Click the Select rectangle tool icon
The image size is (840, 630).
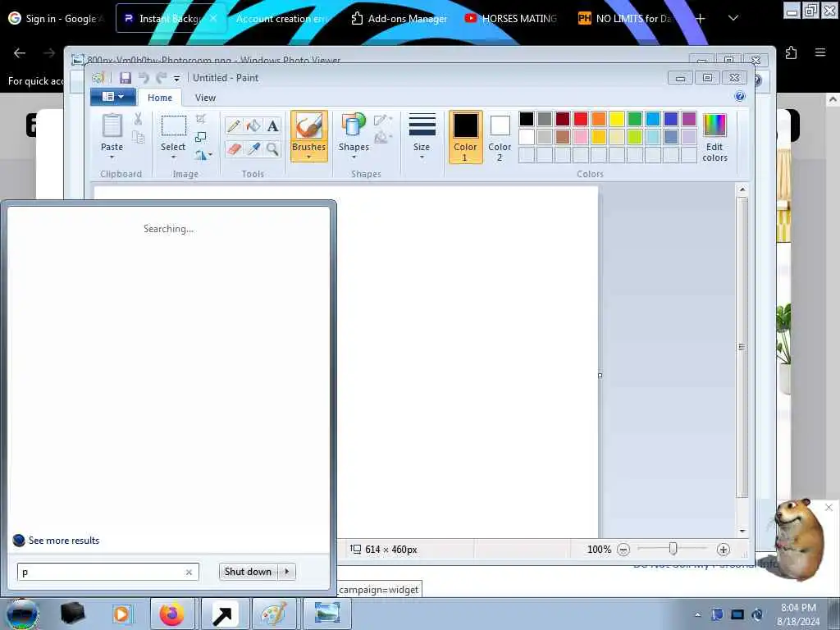pyautogui.click(x=174, y=126)
